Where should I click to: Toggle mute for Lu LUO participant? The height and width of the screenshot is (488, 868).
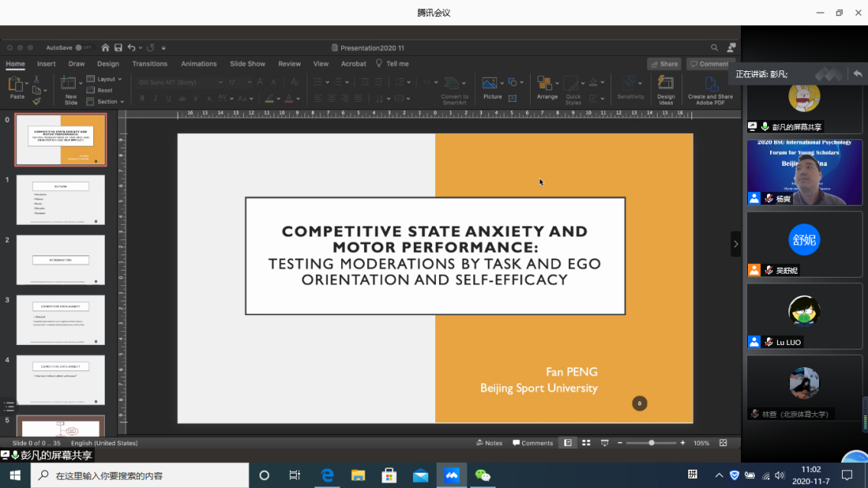coord(769,343)
